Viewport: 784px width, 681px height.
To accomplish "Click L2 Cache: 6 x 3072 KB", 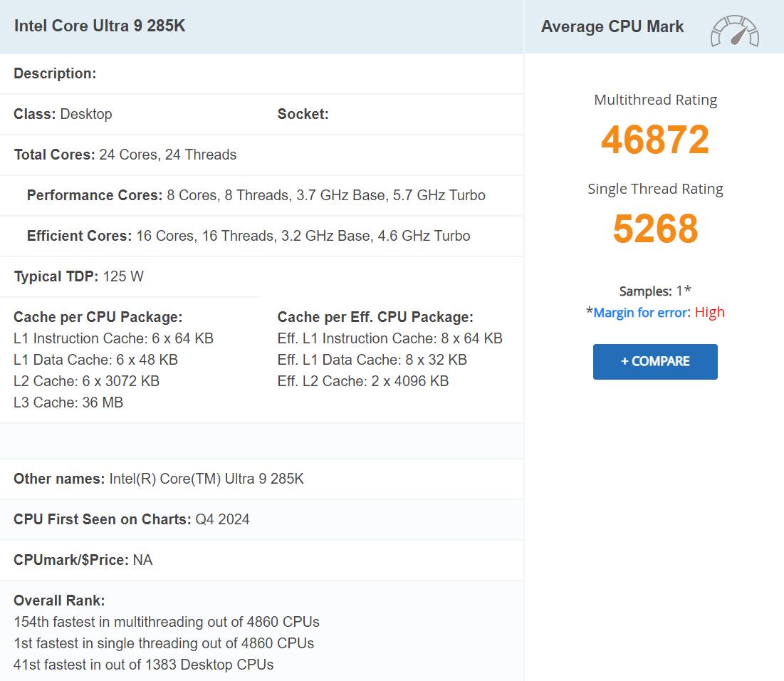I will click(x=86, y=381).
